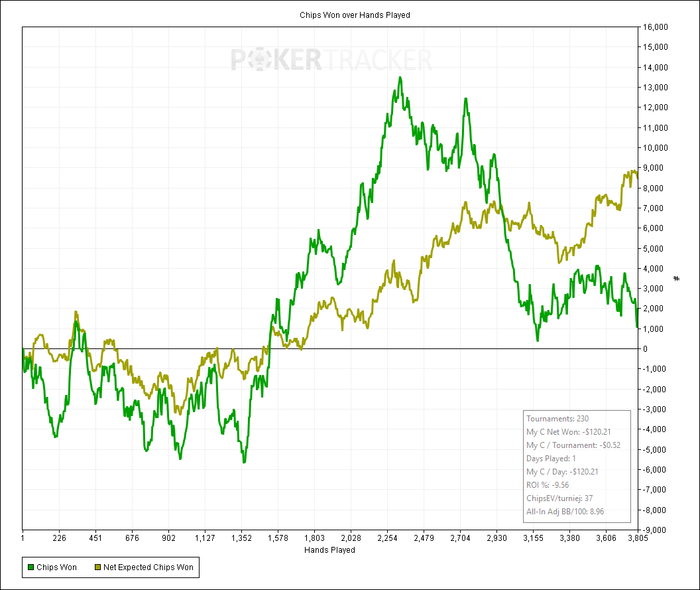Click 'All-In Adj BB/100: 8.96' stat line
700x590 pixels.
[565, 511]
